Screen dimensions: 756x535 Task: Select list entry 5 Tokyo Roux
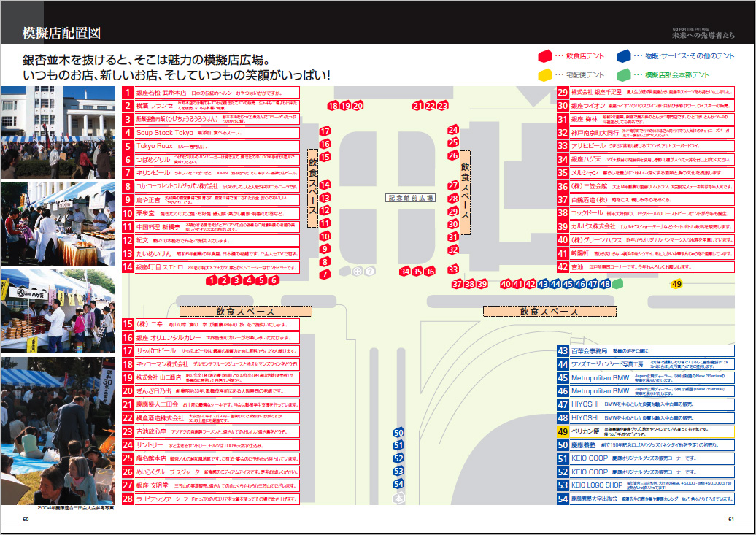(x=211, y=146)
